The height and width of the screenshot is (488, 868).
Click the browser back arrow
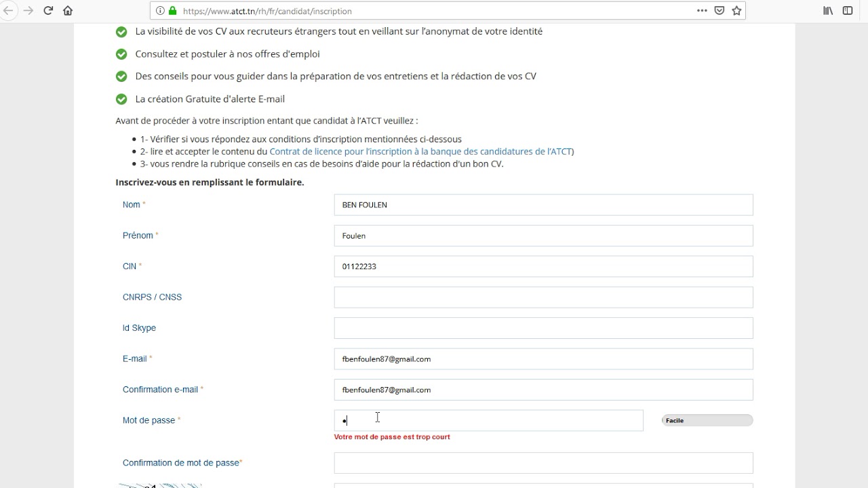pos(7,11)
